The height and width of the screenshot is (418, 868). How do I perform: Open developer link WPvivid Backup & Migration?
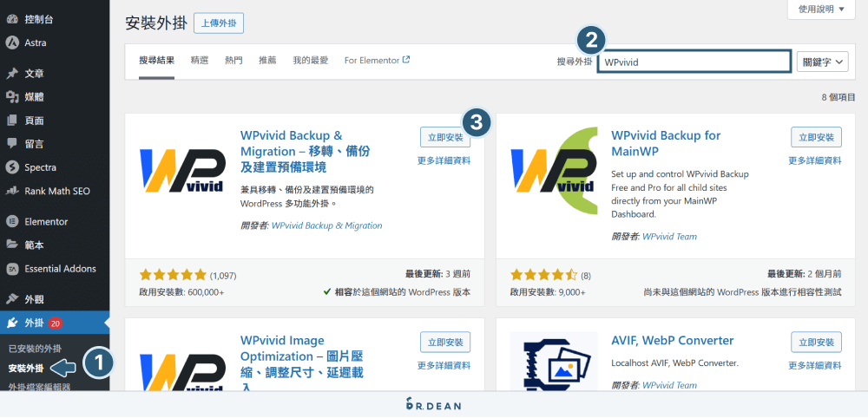(326, 225)
